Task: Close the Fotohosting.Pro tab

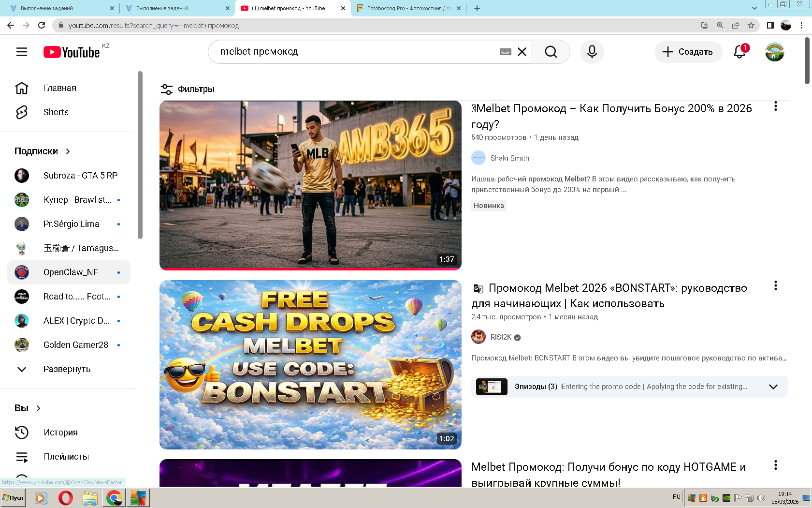Action: click(459, 8)
